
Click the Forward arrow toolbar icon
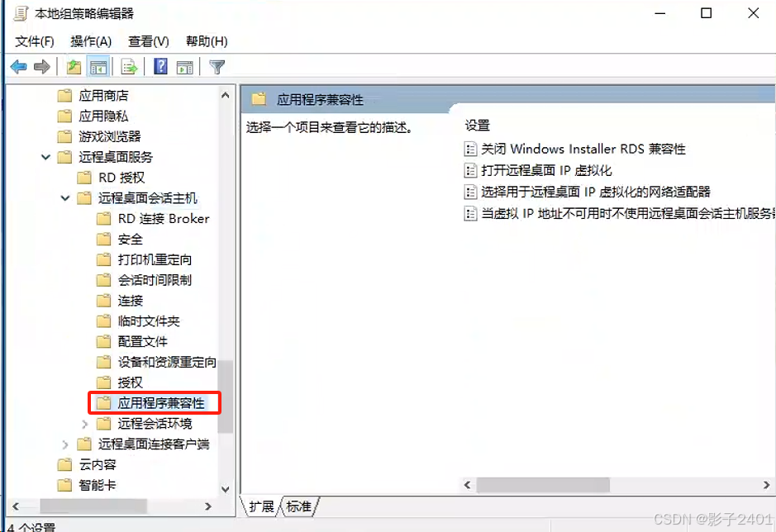42,67
